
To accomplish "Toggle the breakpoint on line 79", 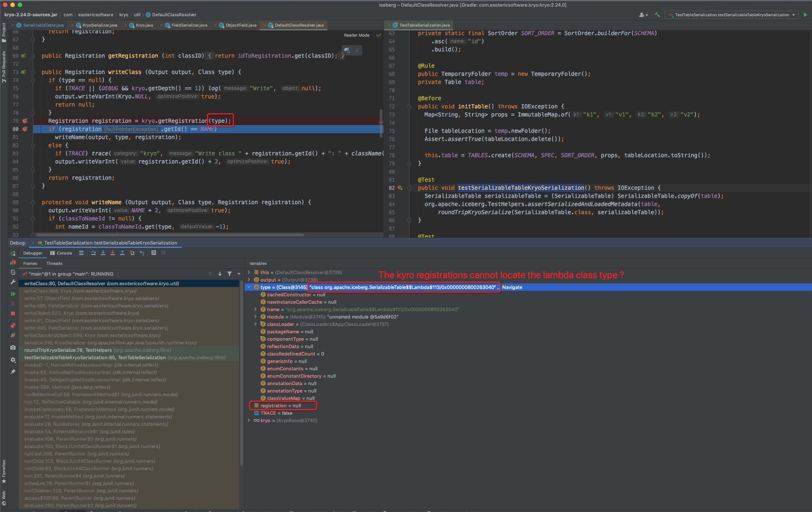I will click(x=25, y=121).
